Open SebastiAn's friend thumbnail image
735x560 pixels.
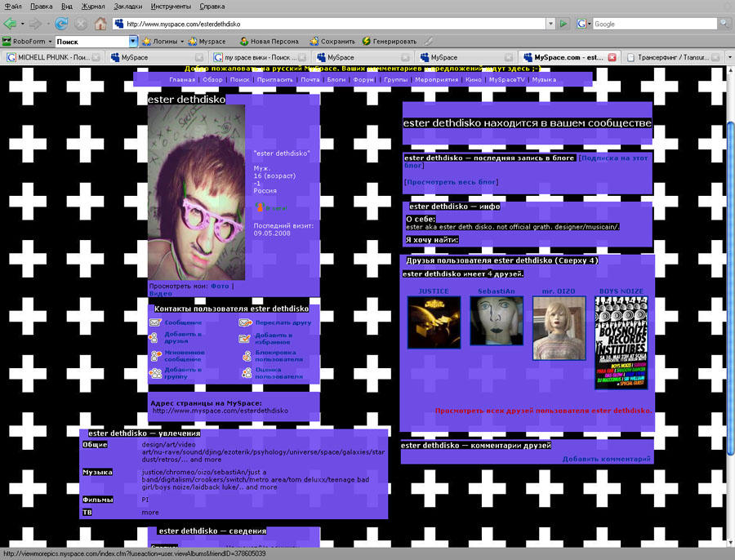coord(497,321)
